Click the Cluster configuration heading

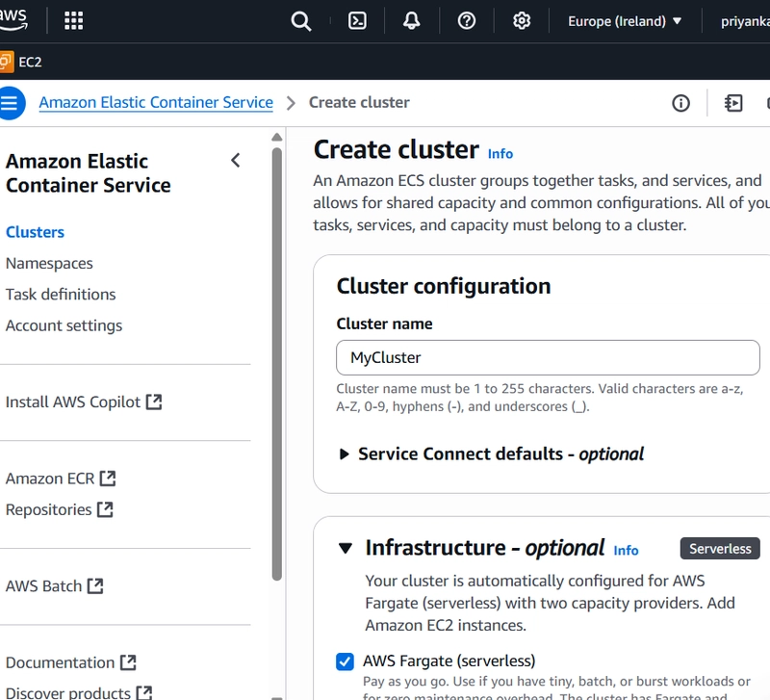(x=444, y=286)
